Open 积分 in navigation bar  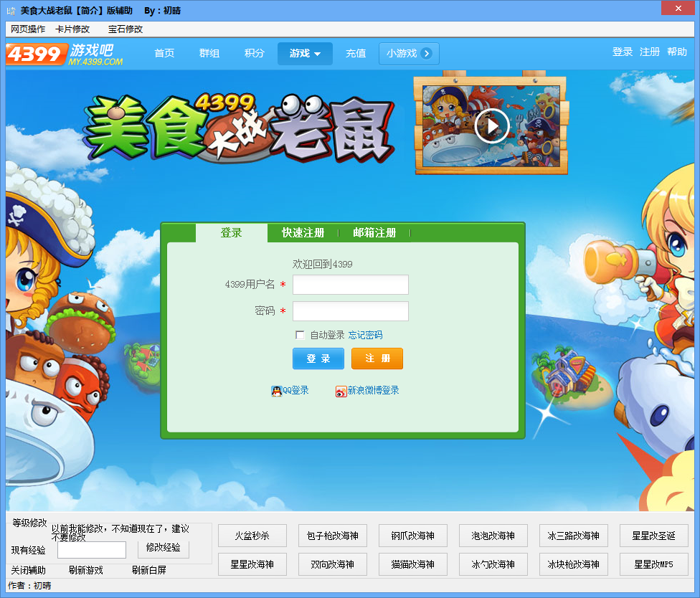(x=255, y=53)
